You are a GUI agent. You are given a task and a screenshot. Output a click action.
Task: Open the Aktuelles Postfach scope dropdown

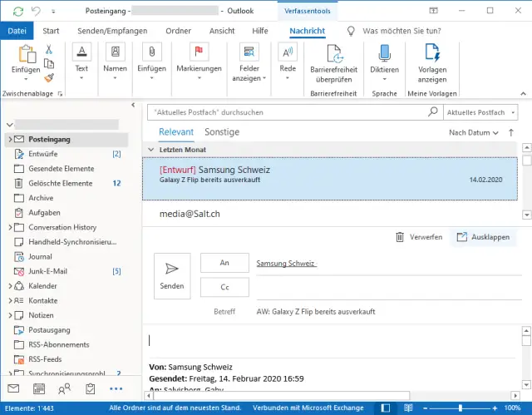coord(480,111)
